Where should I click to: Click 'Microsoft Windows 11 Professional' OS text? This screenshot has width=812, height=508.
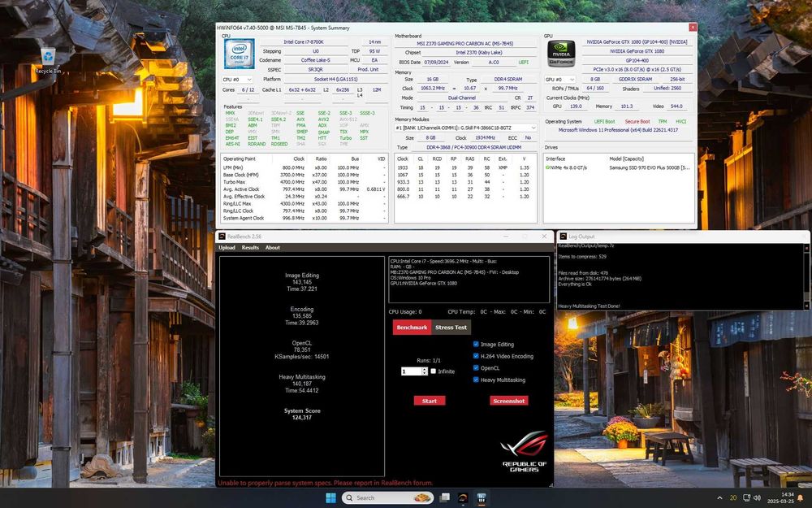point(618,130)
